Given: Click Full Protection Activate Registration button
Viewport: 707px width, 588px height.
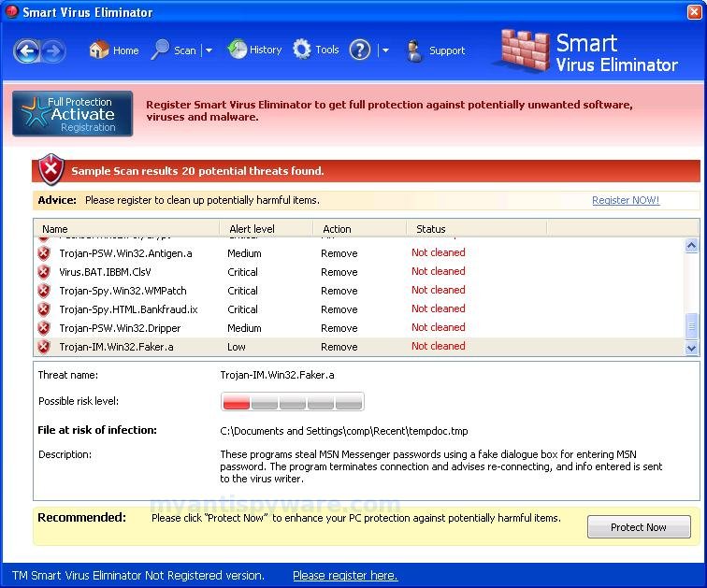Looking at the screenshot, I should [x=73, y=113].
